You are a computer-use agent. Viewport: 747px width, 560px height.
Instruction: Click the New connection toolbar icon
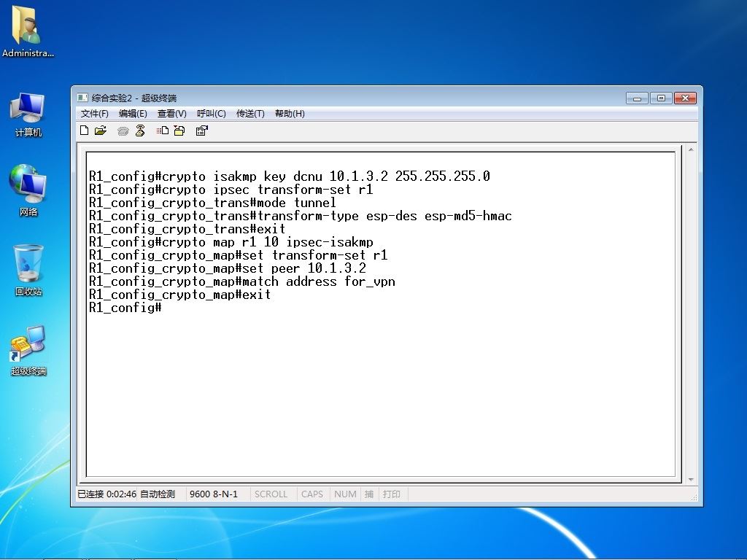[85, 131]
